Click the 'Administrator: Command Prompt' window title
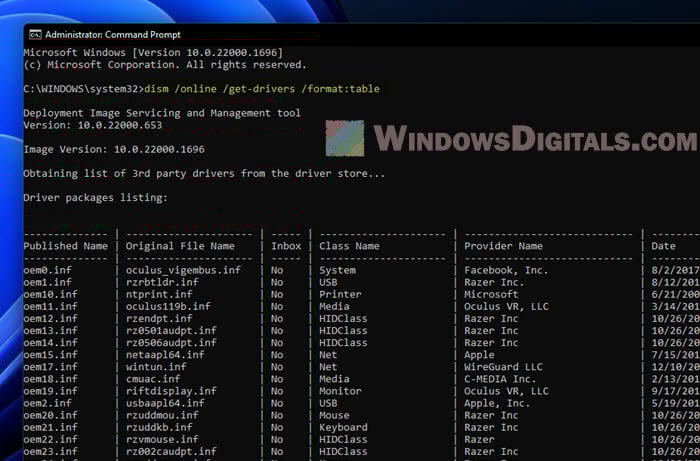 (x=113, y=35)
